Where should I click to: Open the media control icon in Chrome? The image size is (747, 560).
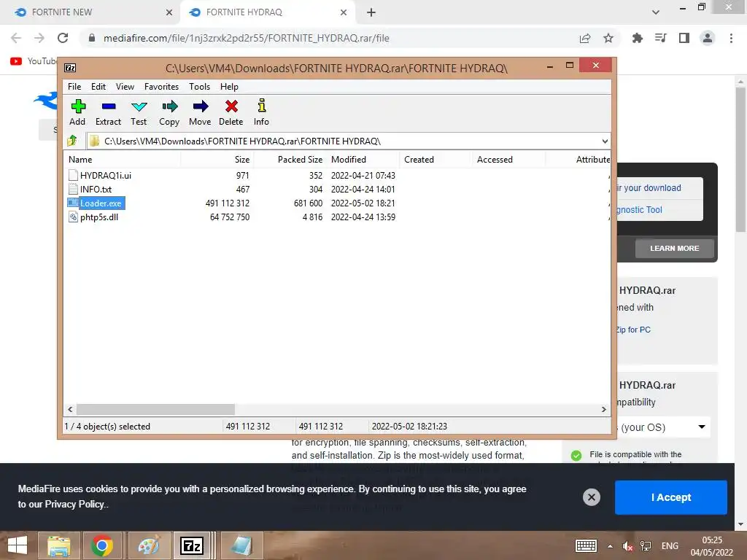coord(661,38)
